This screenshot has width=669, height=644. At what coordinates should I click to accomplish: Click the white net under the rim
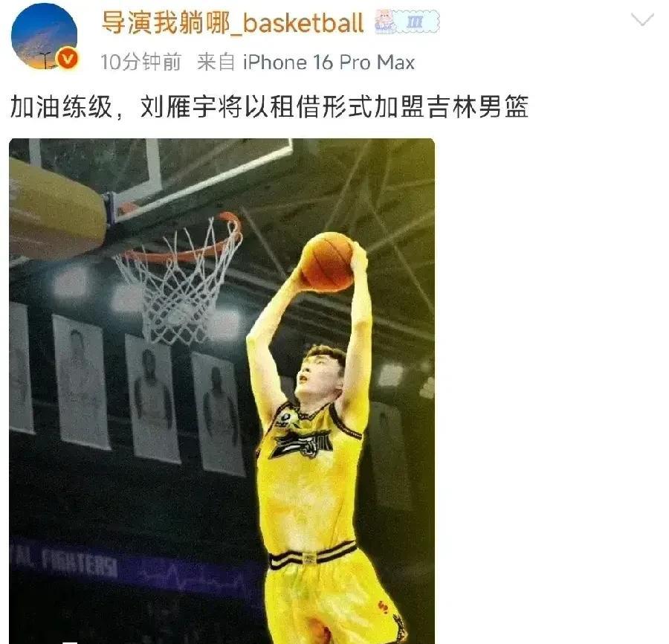(x=177, y=290)
